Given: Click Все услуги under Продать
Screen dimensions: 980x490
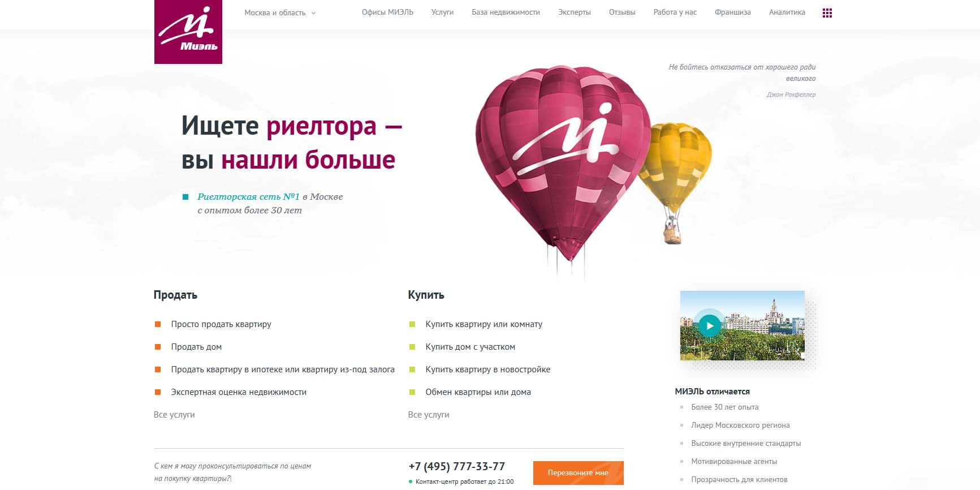Looking at the screenshot, I should pos(174,415).
